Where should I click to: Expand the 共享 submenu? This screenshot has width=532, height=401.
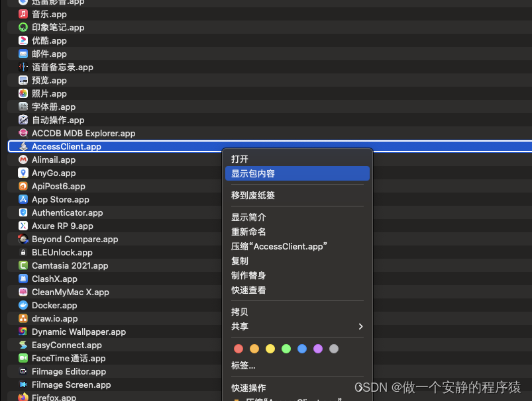coord(297,326)
